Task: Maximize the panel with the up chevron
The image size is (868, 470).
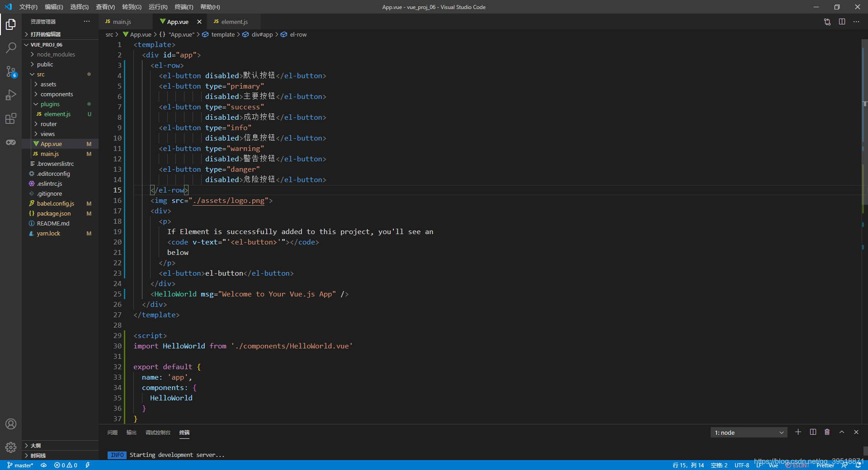Action: coord(842,432)
